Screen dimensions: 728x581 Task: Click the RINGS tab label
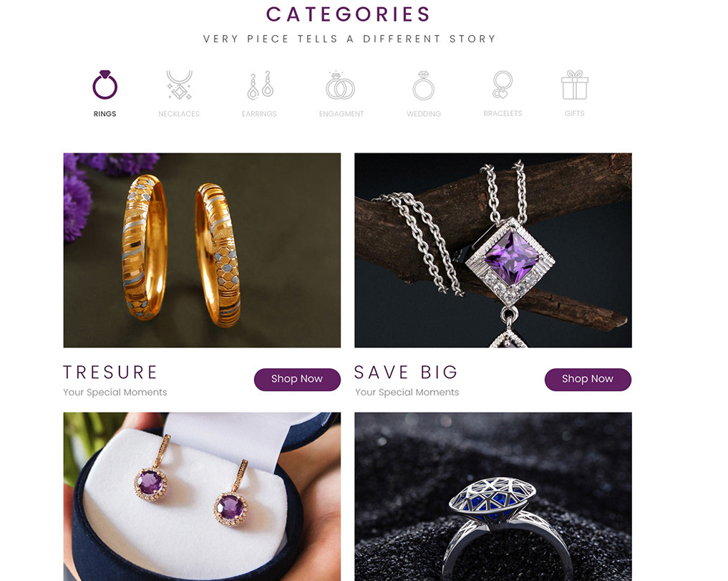[x=105, y=114]
